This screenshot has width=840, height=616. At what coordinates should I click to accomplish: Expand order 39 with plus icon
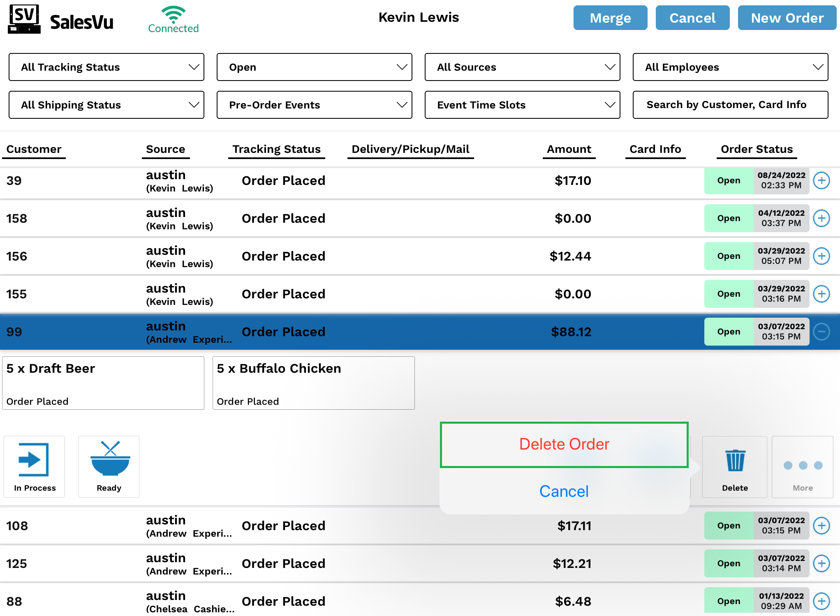click(x=821, y=181)
